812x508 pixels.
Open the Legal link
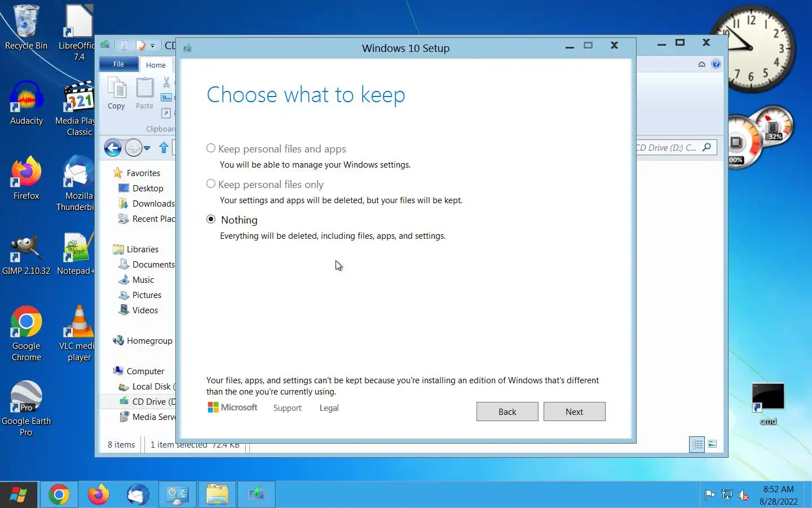[x=329, y=408]
